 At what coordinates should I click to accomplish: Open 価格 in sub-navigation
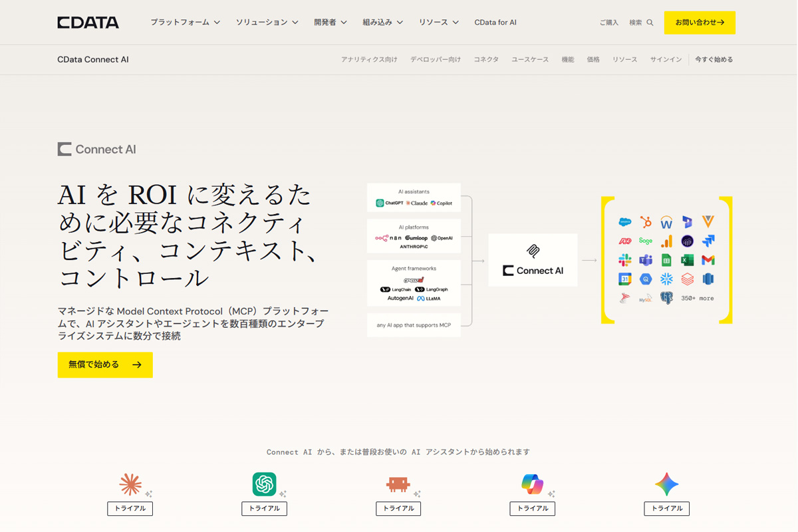click(x=593, y=60)
